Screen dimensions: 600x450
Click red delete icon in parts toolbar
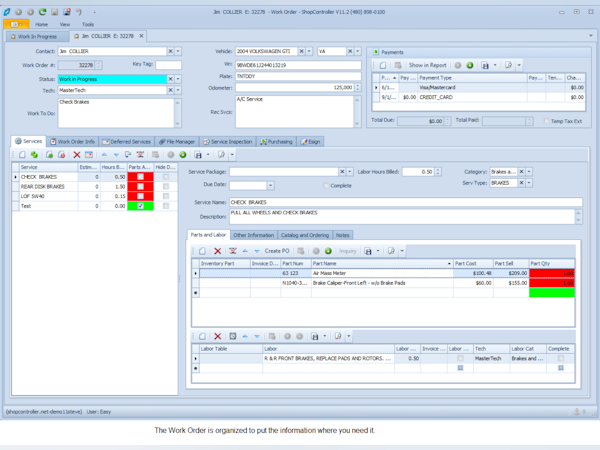pyautogui.click(x=217, y=251)
